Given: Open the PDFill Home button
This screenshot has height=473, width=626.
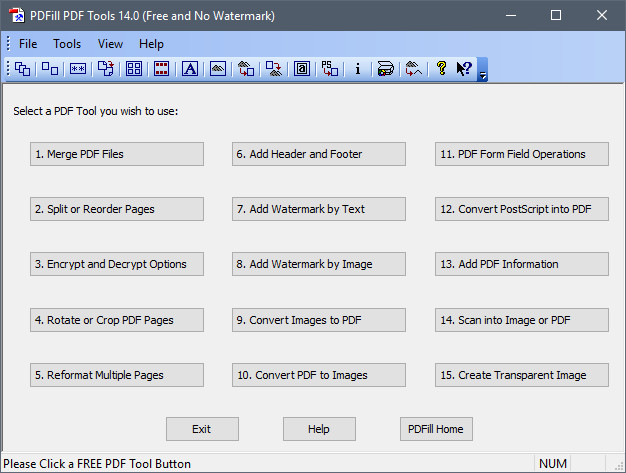Looking at the screenshot, I should 436,429.
